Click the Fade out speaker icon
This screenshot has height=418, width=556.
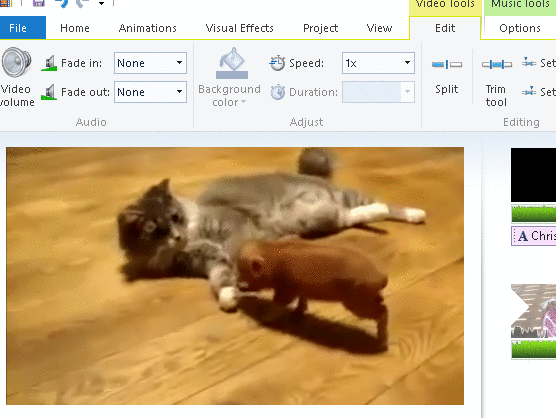[49, 92]
